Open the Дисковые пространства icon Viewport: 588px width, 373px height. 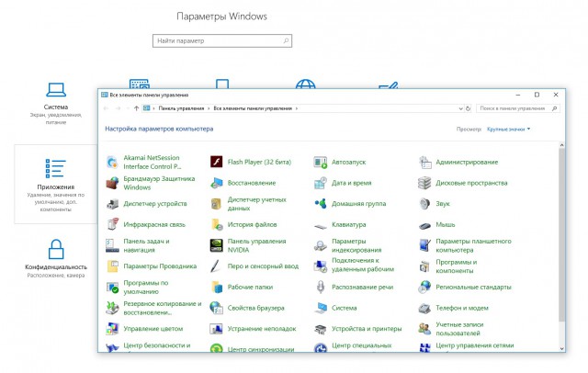pyautogui.click(x=424, y=183)
